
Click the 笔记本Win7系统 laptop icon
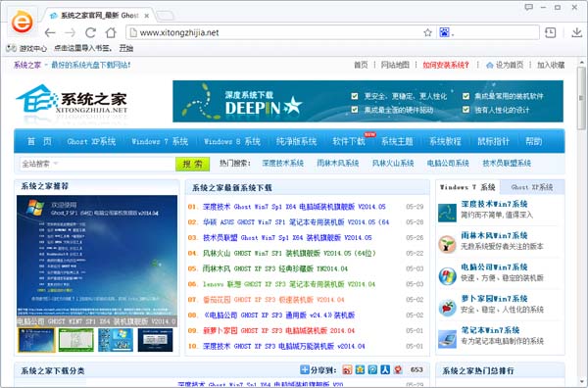(x=447, y=339)
